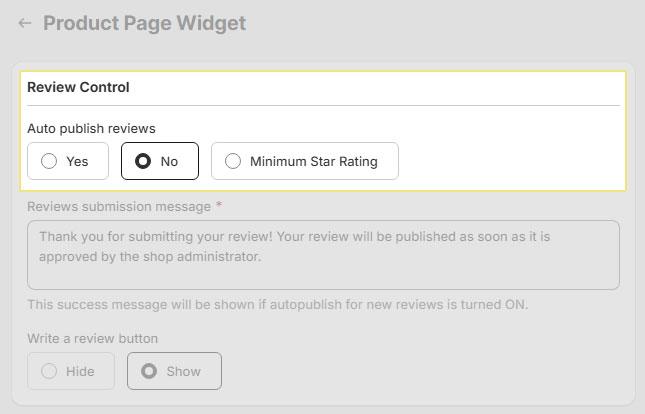Select the Show radio circle
Image resolution: width=645 pixels, height=414 pixels.
(149, 371)
